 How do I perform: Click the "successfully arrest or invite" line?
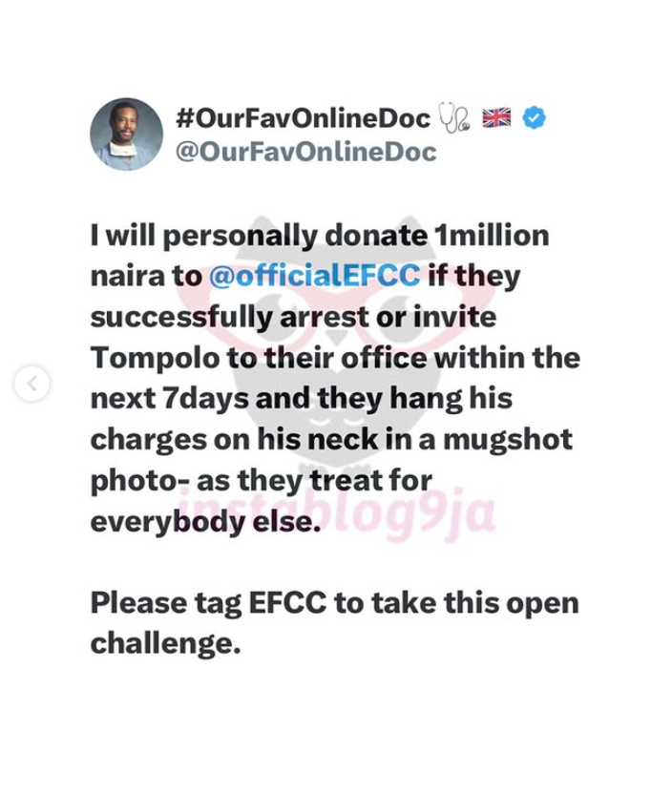[x=293, y=317]
